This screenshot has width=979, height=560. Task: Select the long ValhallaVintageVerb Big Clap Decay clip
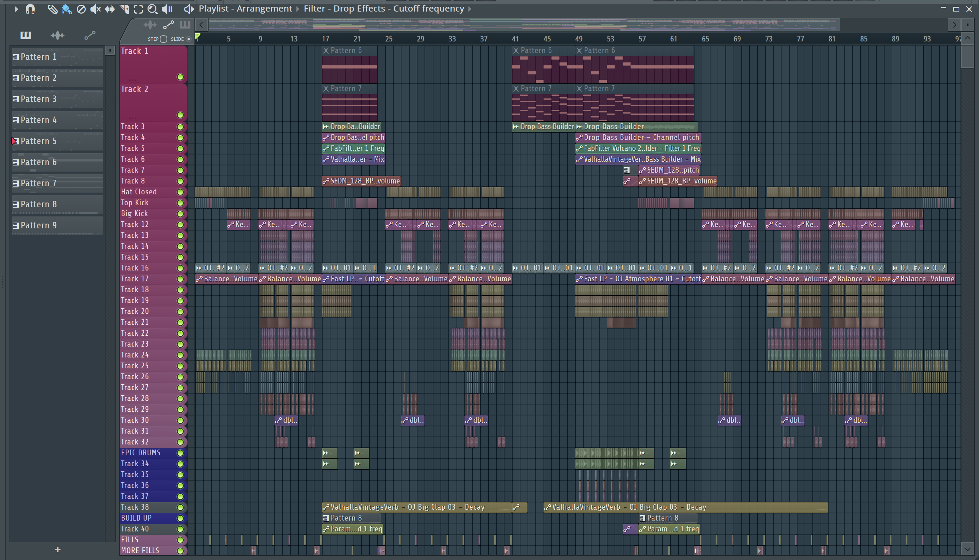click(x=686, y=507)
